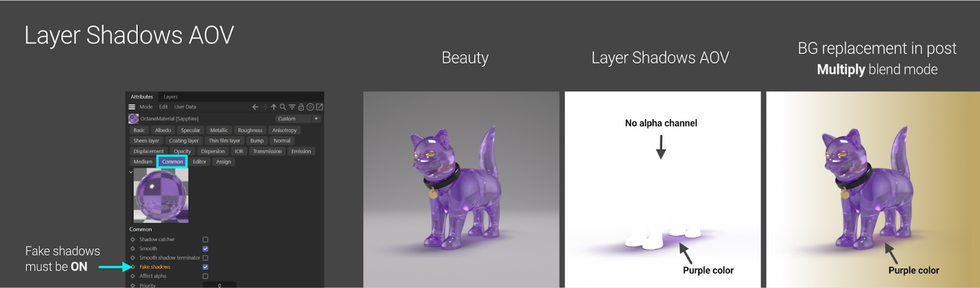Disable the Fake shadows checkbox
Viewport: 980px width, 288px height.
click(205, 267)
